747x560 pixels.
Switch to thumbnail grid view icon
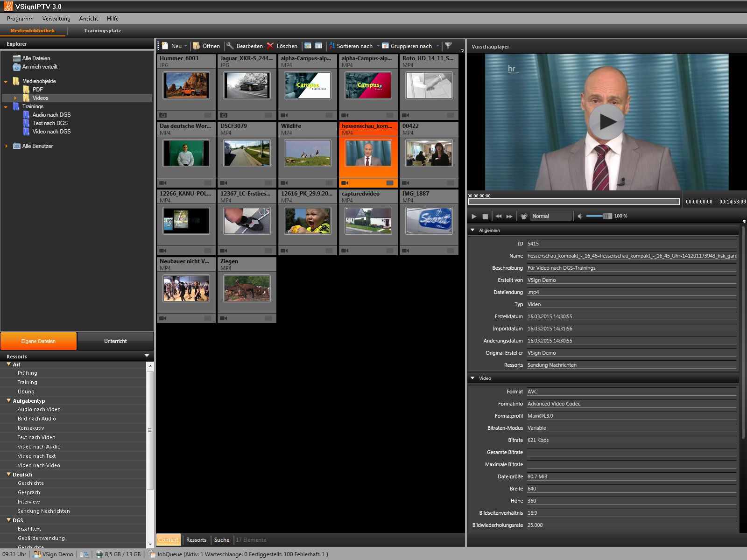(x=308, y=46)
